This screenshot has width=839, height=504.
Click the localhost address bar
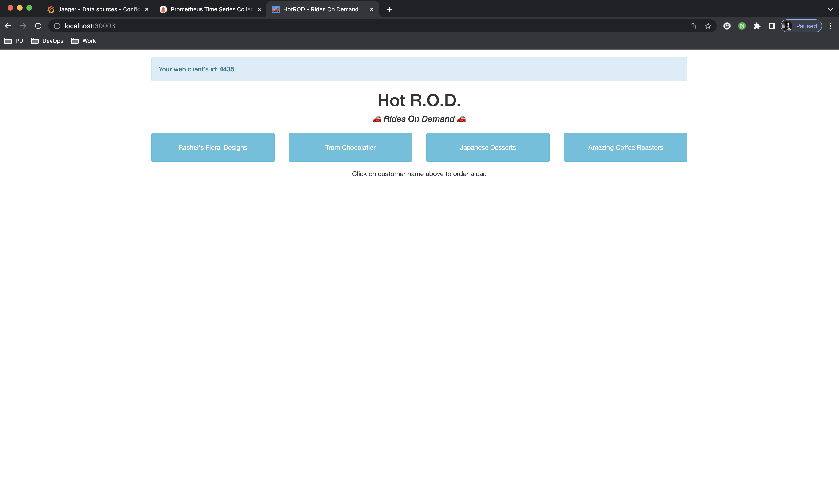[340, 26]
